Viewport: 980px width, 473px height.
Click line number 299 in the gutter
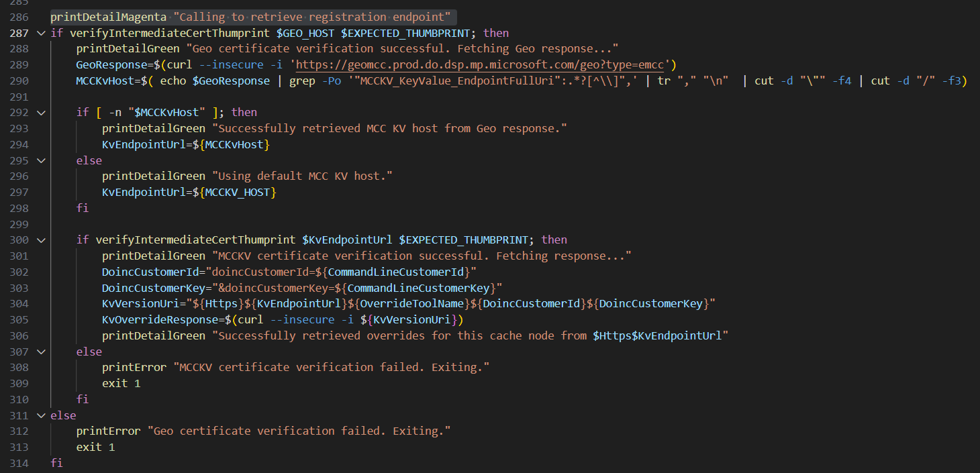19,224
